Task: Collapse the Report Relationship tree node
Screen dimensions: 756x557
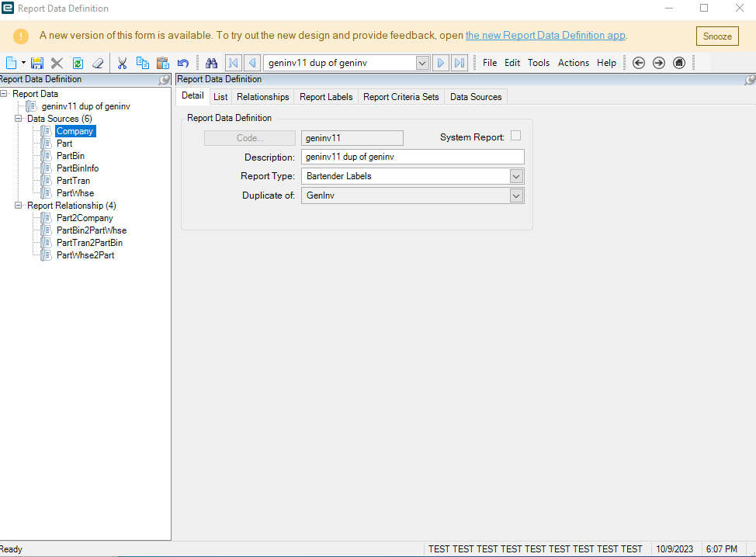Action: (x=19, y=206)
